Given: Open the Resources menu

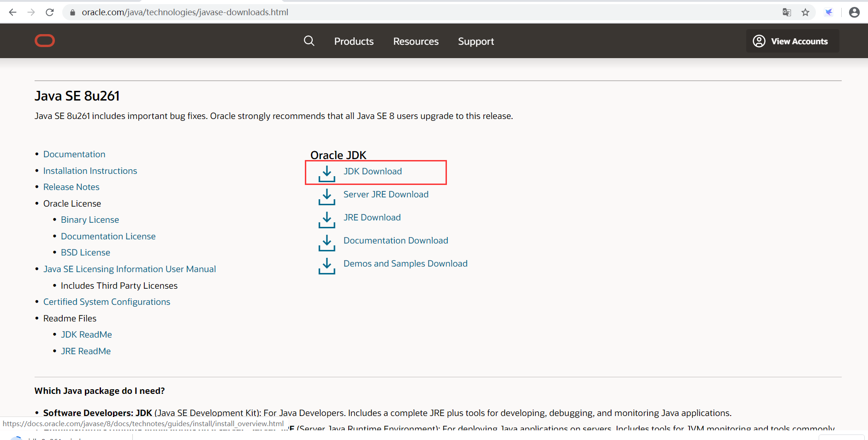Looking at the screenshot, I should click(416, 42).
